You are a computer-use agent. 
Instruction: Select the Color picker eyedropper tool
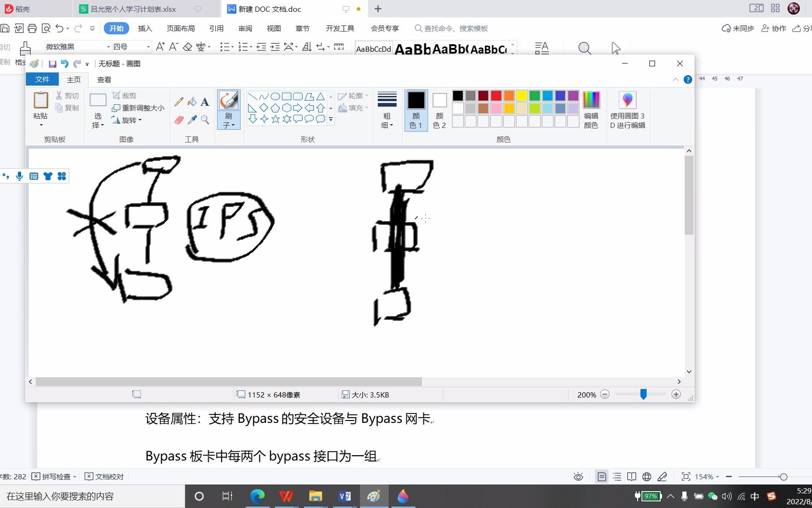[192, 120]
